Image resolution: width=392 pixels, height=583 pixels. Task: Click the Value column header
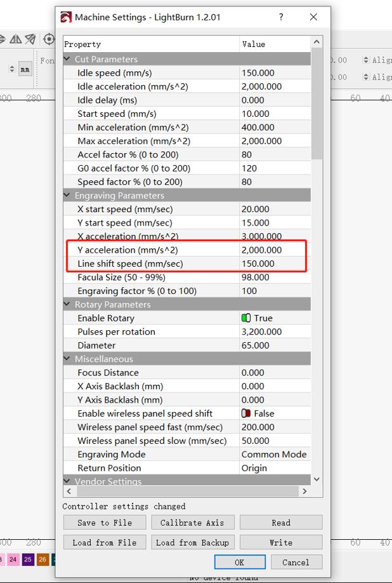click(275, 44)
